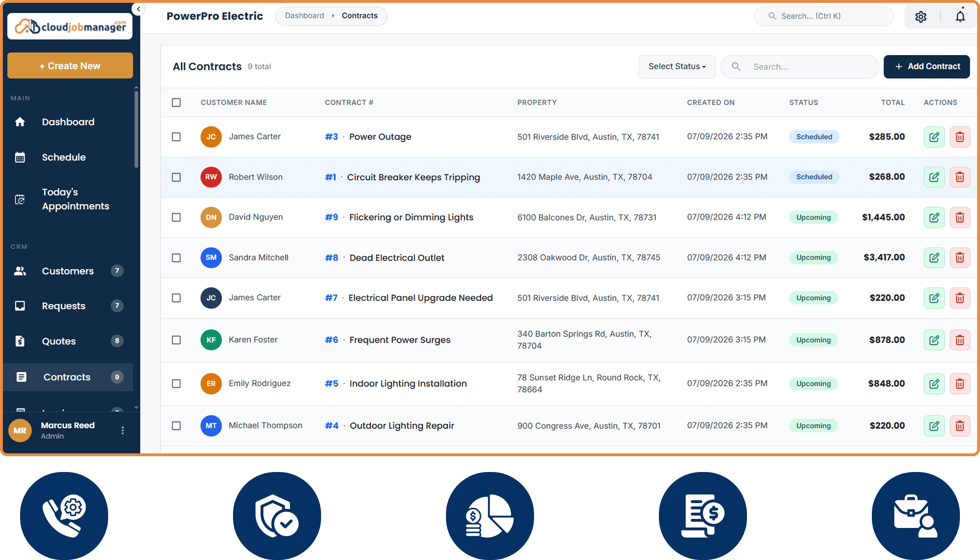Edit the Flickering or Dimming Lights contract
Viewport: 980px width, 560px height.
point(934,218)
